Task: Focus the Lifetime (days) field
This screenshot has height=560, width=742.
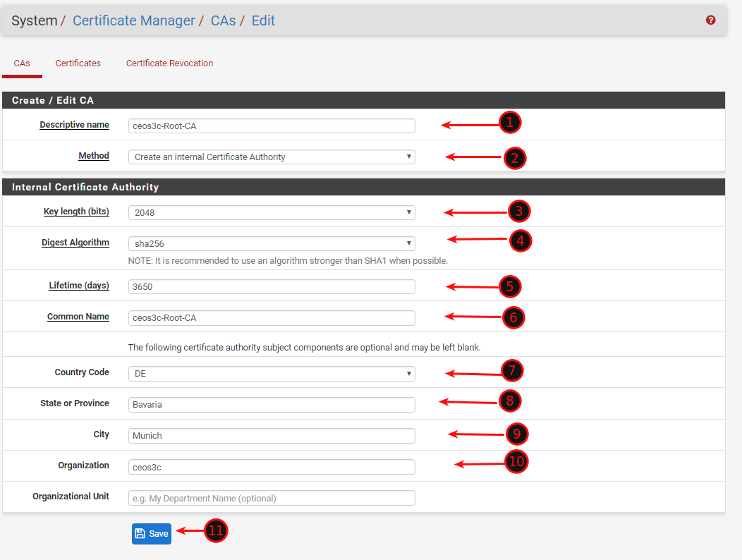Action: 272,287
